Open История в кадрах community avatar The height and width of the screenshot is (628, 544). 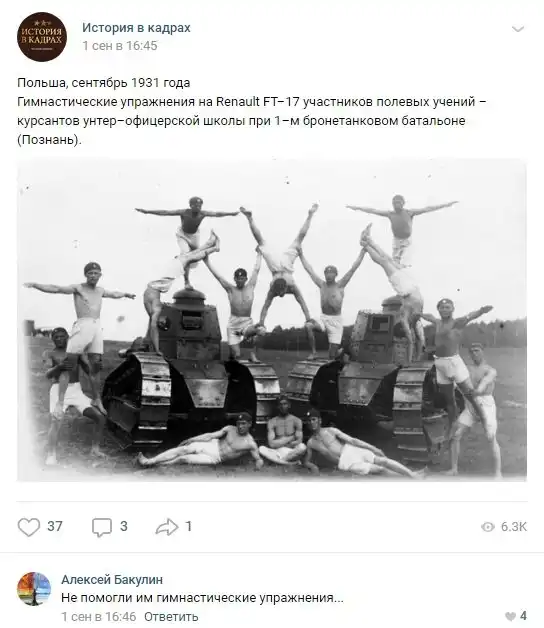click(x=42, y=36)
